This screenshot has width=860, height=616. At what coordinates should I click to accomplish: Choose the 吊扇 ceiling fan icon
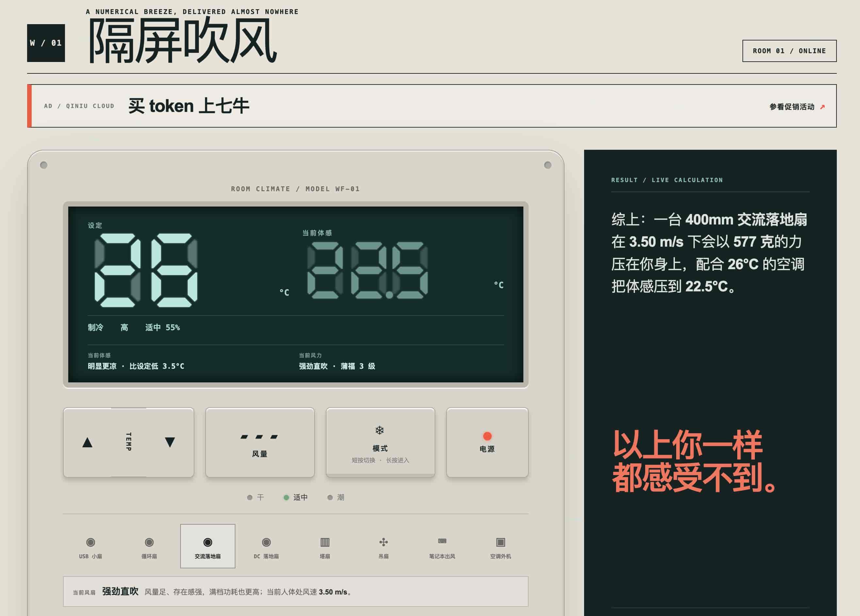pos(383,546)
